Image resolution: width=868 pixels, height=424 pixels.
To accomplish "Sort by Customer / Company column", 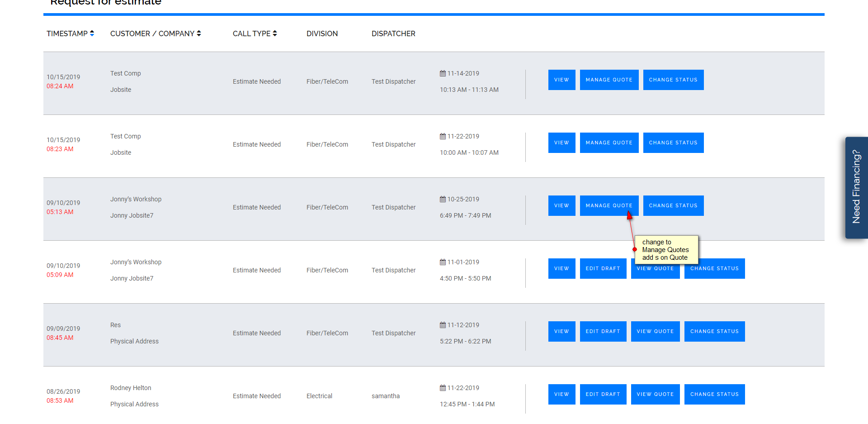I will tap(156, 33).
